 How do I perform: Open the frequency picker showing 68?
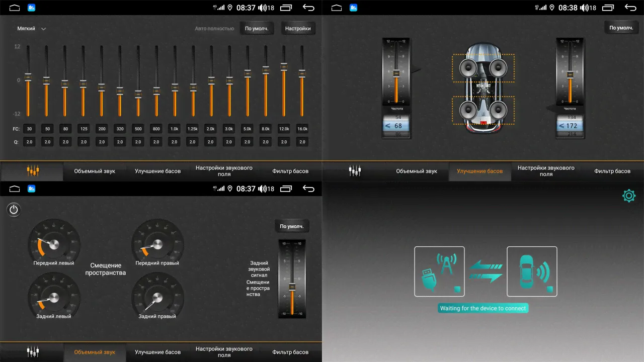(x=395, y=126)
